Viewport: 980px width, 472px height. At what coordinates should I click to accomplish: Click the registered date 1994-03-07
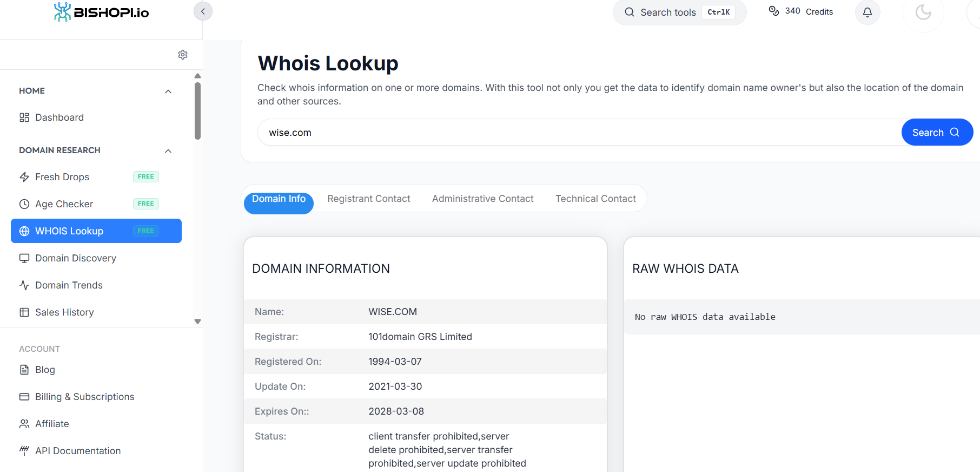[395, 362]
